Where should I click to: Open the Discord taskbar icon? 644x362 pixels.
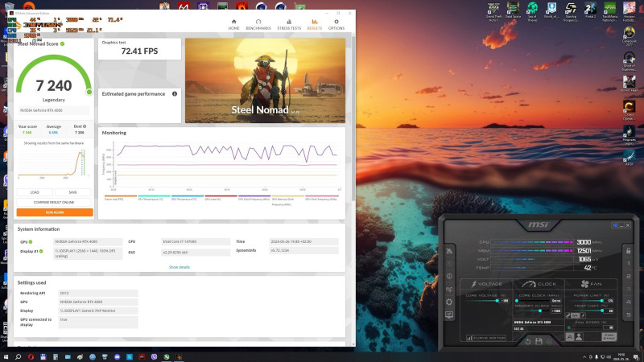117,357
